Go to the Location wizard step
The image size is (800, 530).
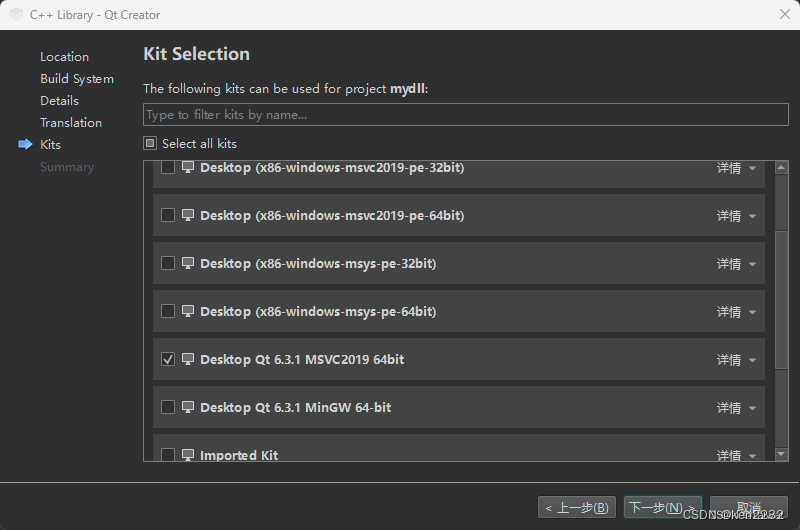tap(64, 57)
